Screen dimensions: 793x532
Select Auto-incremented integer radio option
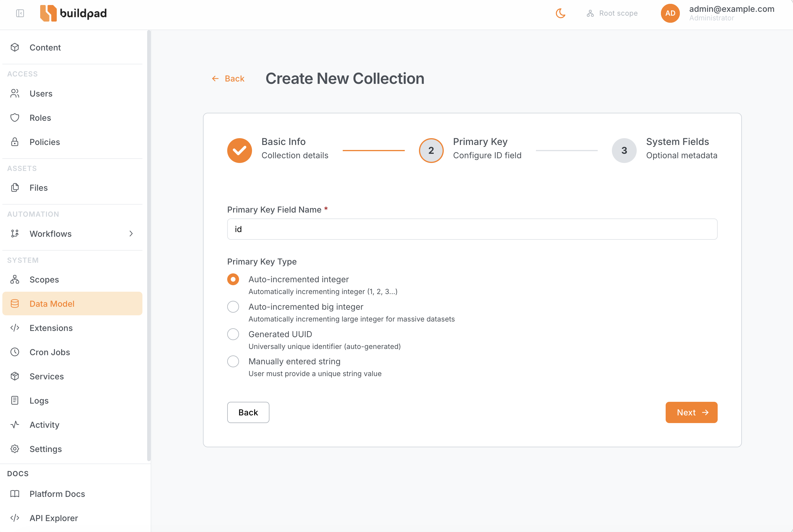[x=233, y=279]
